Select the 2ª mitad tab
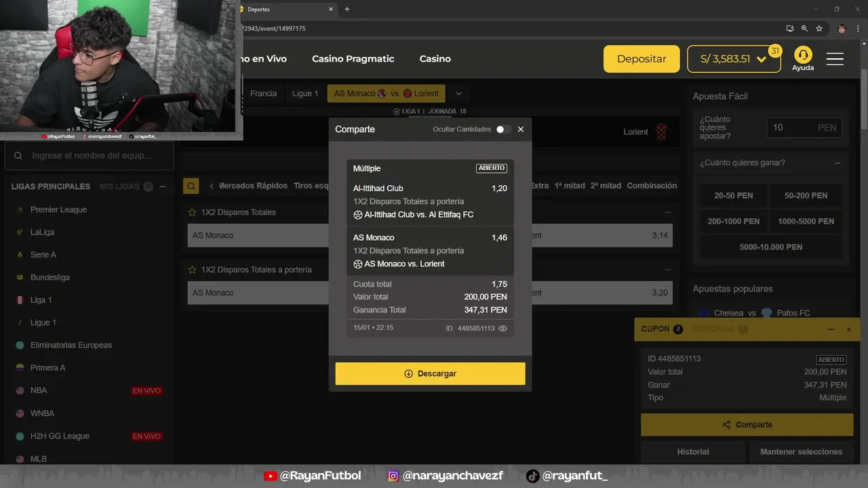 tap(606, 186)
